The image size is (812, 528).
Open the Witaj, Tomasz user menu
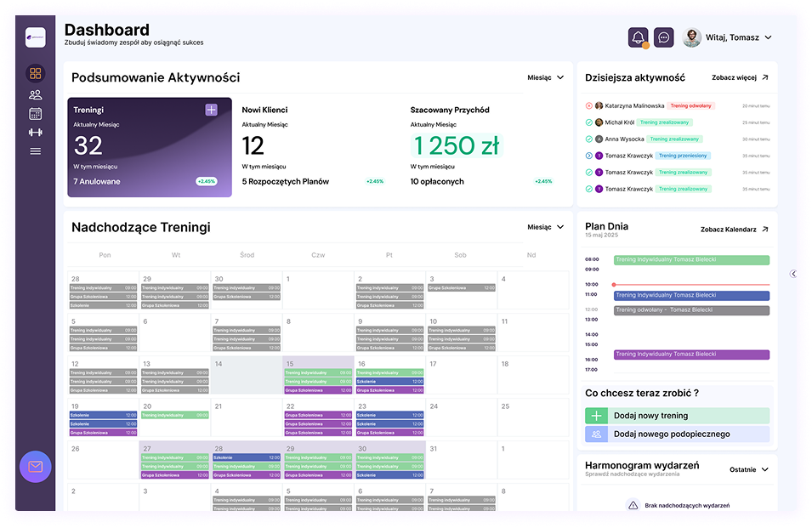point(728,37)
